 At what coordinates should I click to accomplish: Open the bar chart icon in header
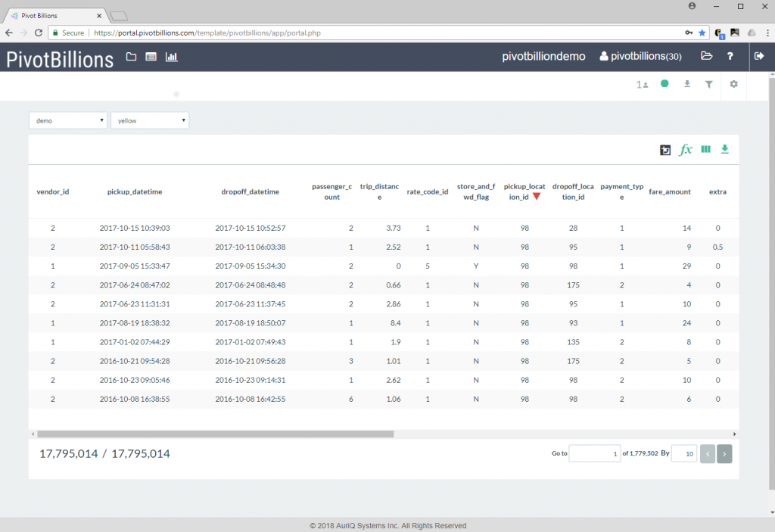172,57
